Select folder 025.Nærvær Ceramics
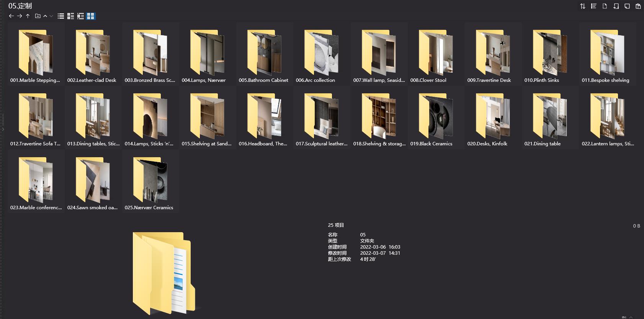Image resolution: width=644 pixels, height=319 pixels. click(150, 181)
